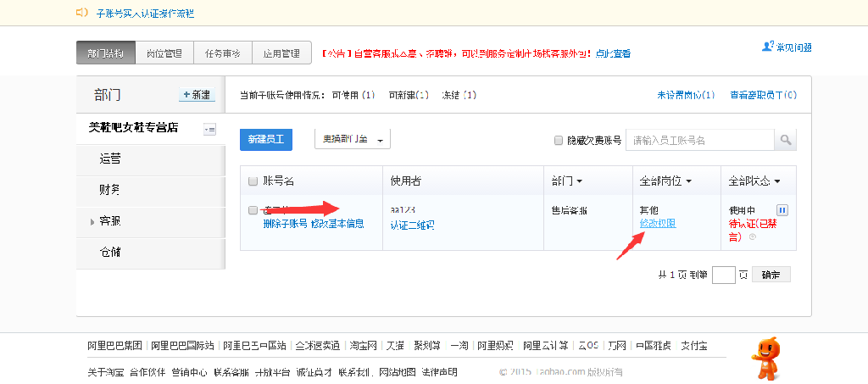The width and height of the screenshot is (868, 384).
Task: Click the search magnifier button
Action: pyautogui.click(x=786, y=140)
